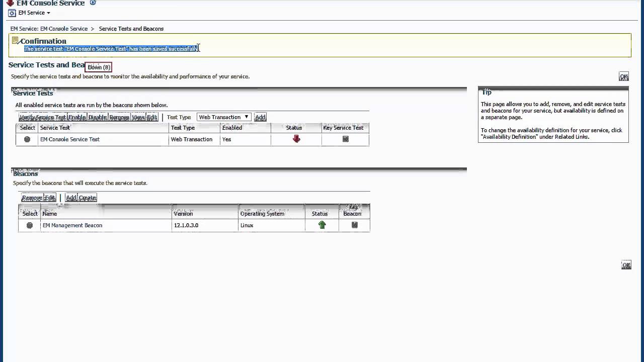644x362 pixels.
Task: Click the Enable button in Service Tests
Action: pos(77,117)
